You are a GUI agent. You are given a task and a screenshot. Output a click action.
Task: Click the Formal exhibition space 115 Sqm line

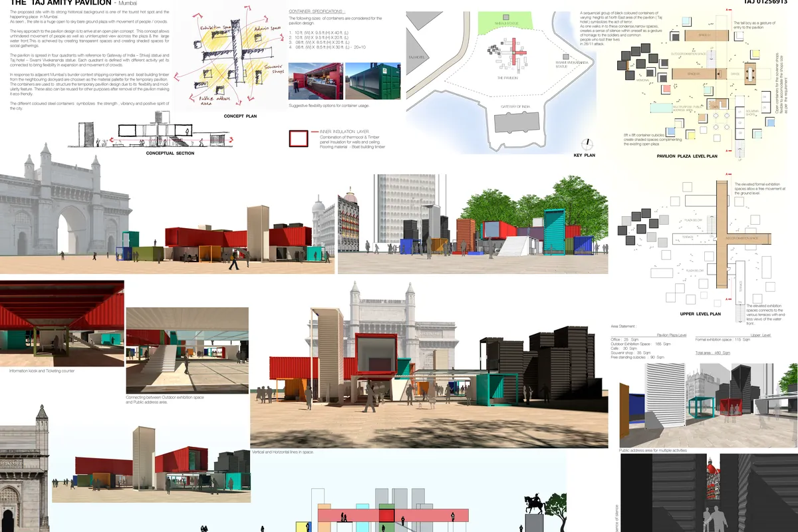[722, 340]
